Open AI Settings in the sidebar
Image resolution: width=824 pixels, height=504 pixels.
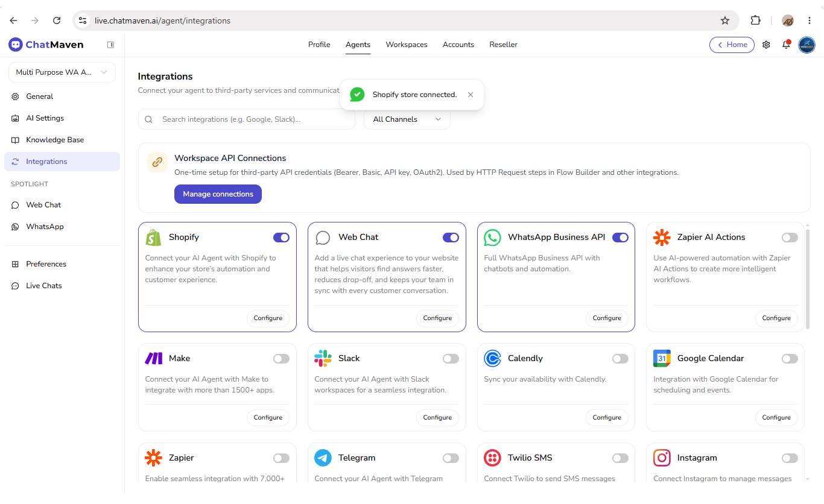62,118
